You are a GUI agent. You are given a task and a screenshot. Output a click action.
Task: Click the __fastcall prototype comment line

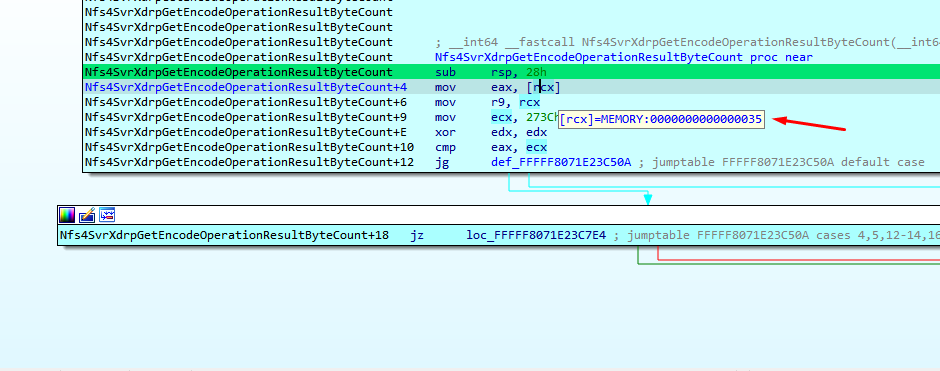tap(687, 43)
